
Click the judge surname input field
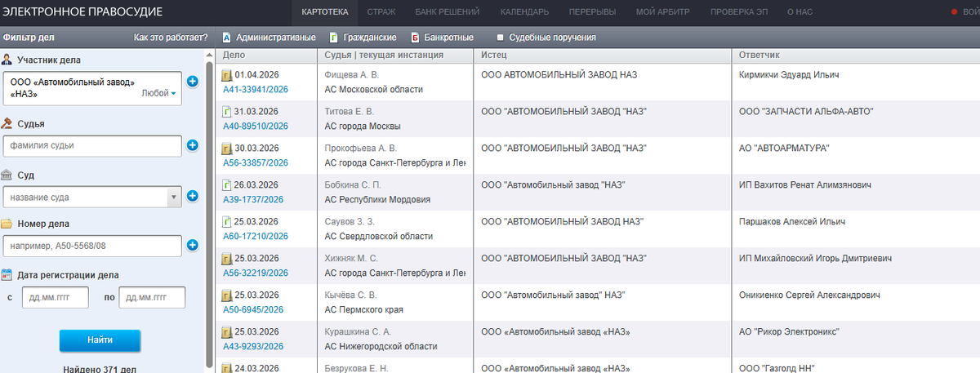pos(92,146)
